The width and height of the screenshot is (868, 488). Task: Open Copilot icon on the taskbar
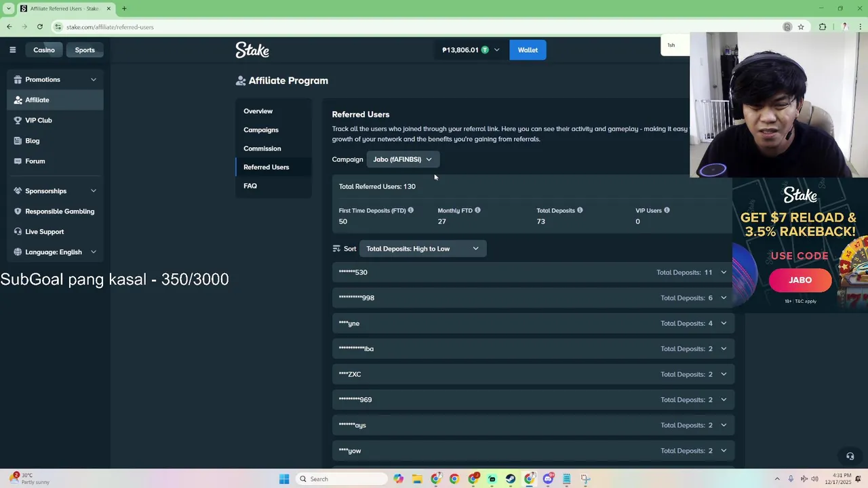click(x=398, y=479)
